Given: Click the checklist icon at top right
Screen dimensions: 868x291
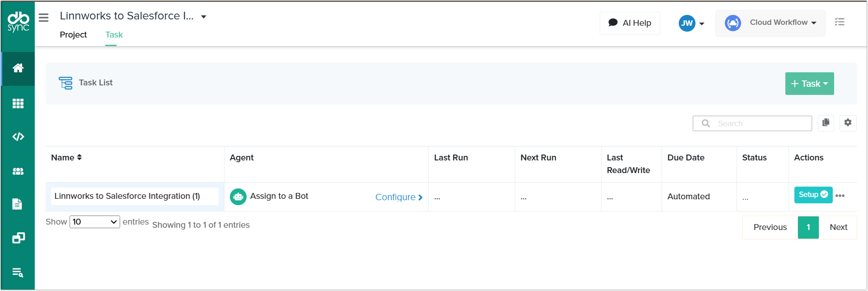Looking at the screenshot, I should 839,22.
